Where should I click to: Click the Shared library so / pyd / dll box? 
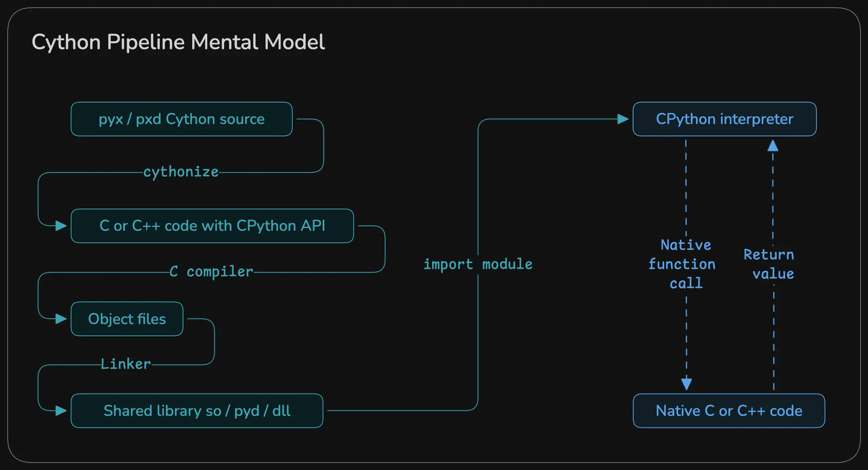click(x=196, y=410)
